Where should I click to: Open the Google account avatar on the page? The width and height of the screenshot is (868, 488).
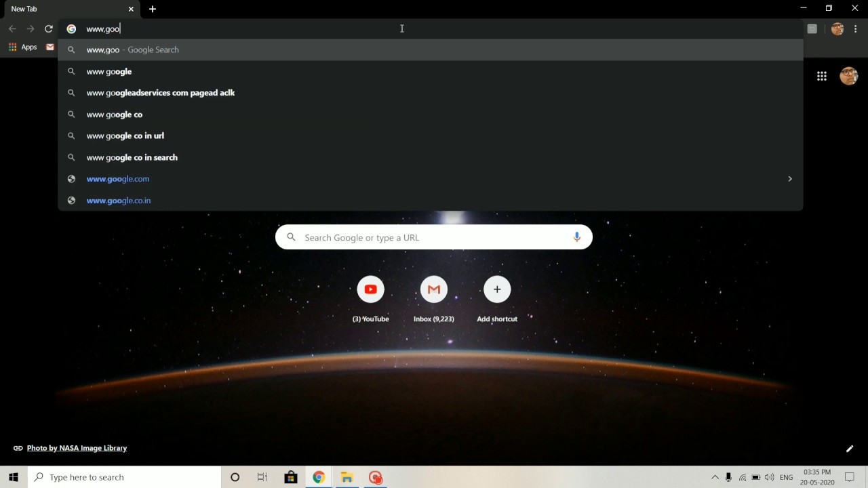coord(848,76)
